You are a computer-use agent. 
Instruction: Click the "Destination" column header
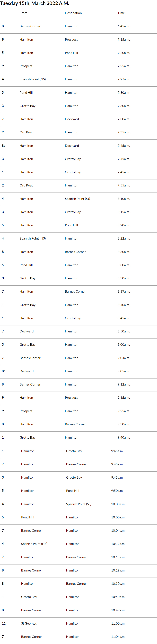(x=73, y=13)
